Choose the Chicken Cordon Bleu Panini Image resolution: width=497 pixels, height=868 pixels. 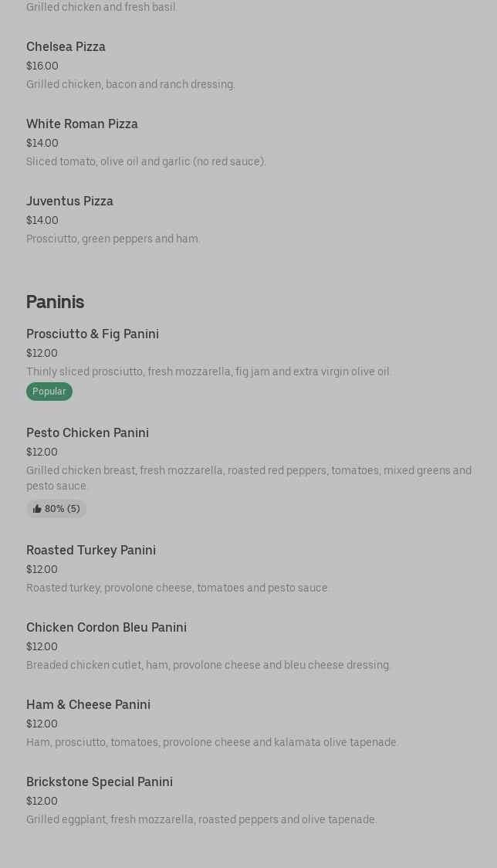coord(106,627)
